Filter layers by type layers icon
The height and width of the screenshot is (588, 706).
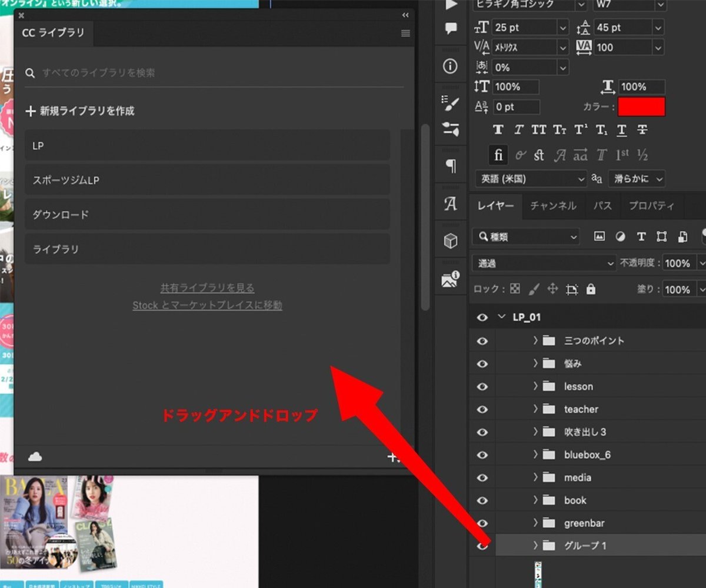coord(641,236)
